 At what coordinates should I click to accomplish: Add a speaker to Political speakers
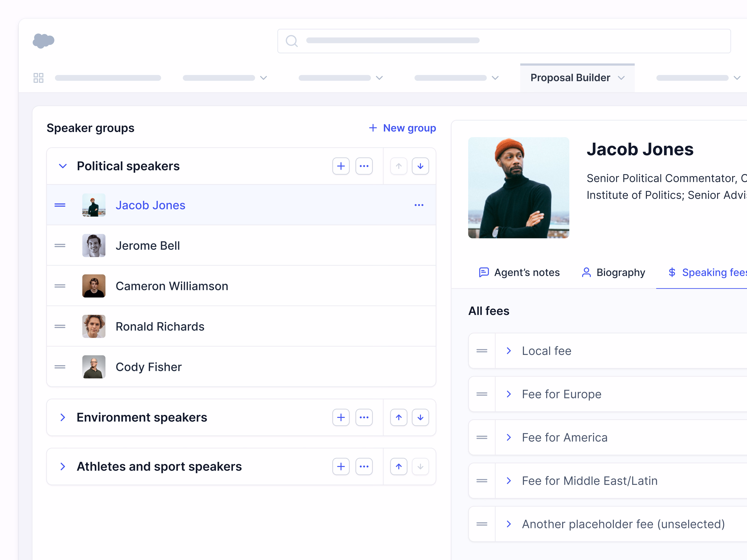(341, 166)
